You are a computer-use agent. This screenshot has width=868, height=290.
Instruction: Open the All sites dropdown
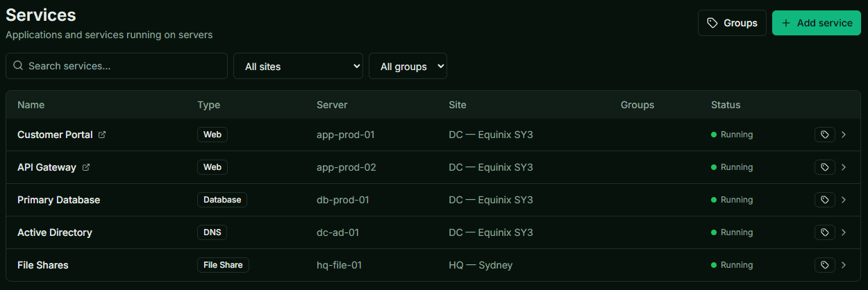point(298,66)
